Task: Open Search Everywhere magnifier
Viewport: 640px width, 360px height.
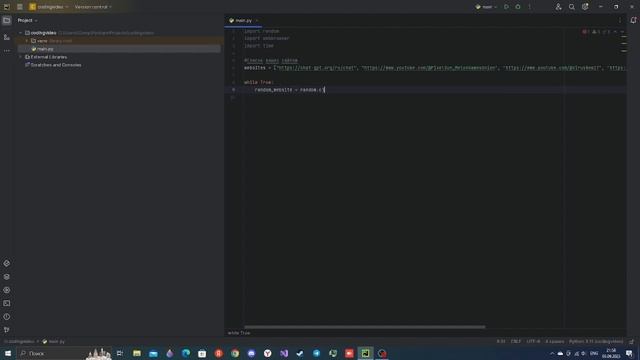Action: coord(572,7)
